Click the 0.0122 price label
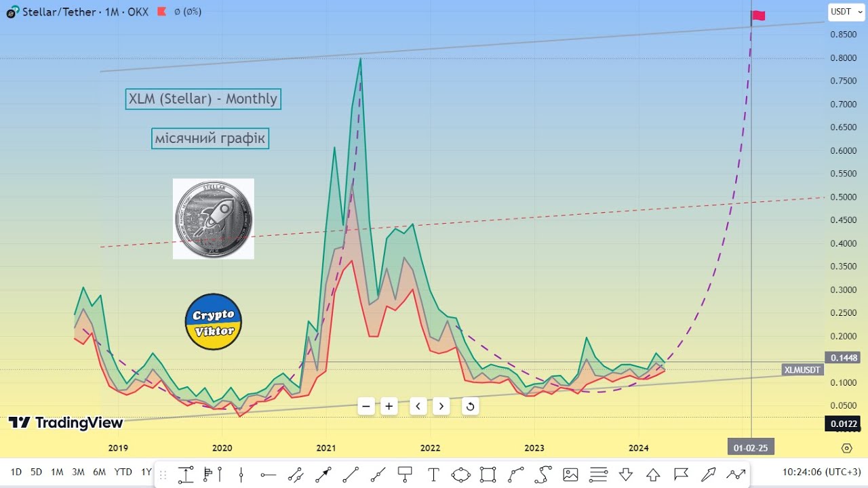Screen dimensions: 868x488 844,424
